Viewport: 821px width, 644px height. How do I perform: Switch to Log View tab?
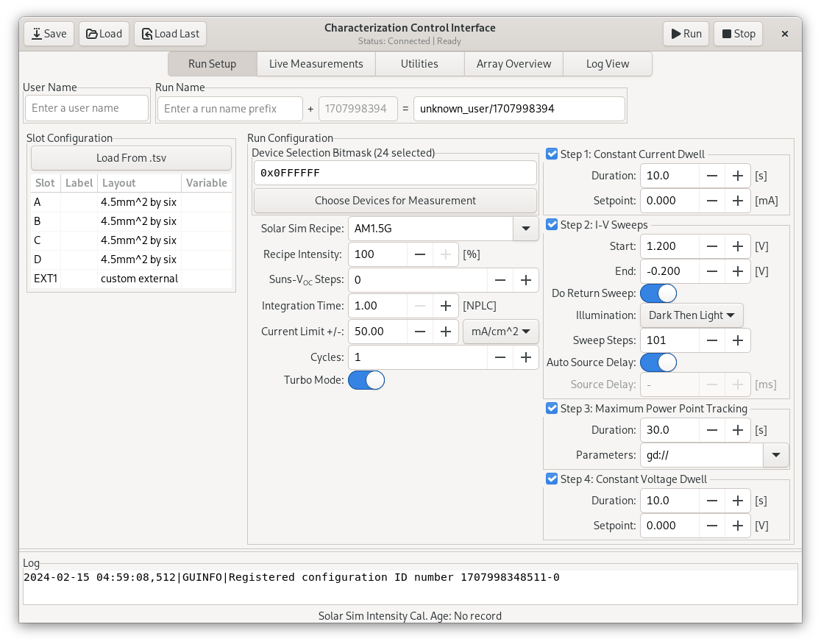(608, 64)
